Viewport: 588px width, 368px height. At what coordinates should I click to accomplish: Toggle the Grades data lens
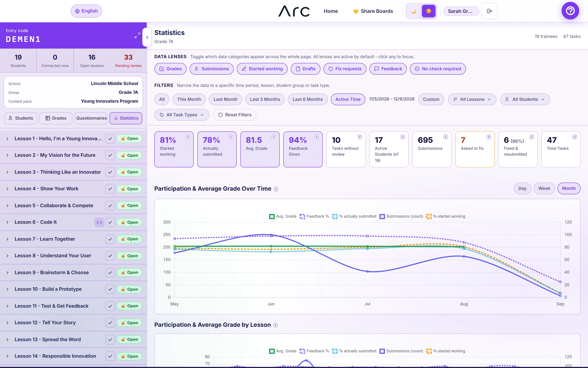tap(170, 69)
